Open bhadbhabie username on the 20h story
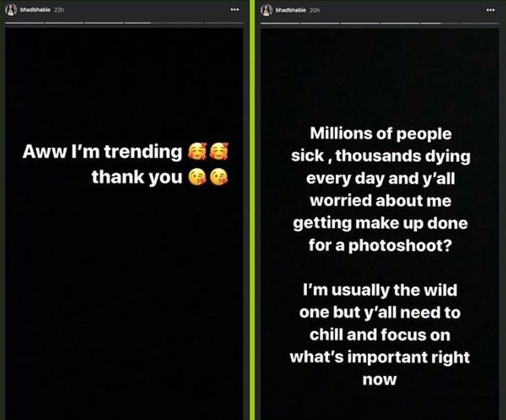The width and height of the screenshot is (506, 420). pos(290,10)
